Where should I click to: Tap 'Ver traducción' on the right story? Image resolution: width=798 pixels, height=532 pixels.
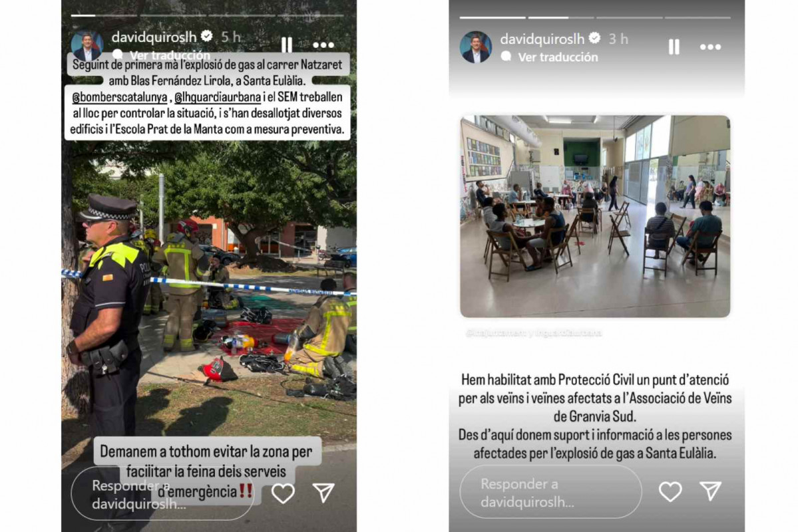click(558, 57)
